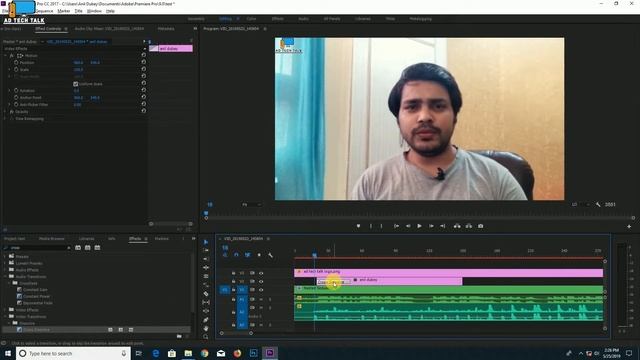Toggle animation stopwatch for Scale

point(16,69)
